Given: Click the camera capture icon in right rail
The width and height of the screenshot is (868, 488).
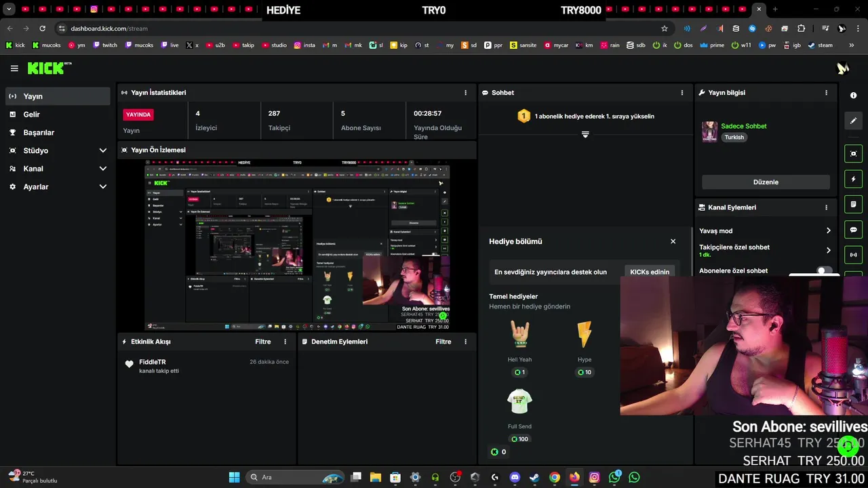Looking at the screenshot, I should tap(853, 154).
